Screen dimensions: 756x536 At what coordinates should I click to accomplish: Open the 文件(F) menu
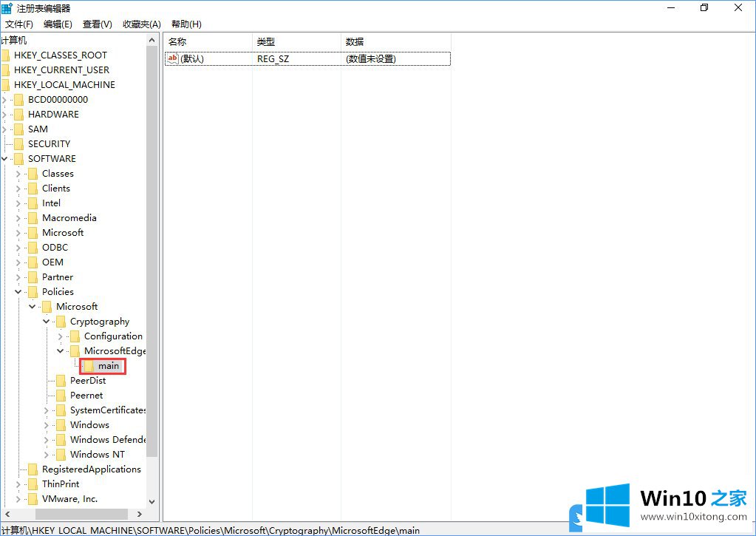pyautogui.click(x=19, y=24)
